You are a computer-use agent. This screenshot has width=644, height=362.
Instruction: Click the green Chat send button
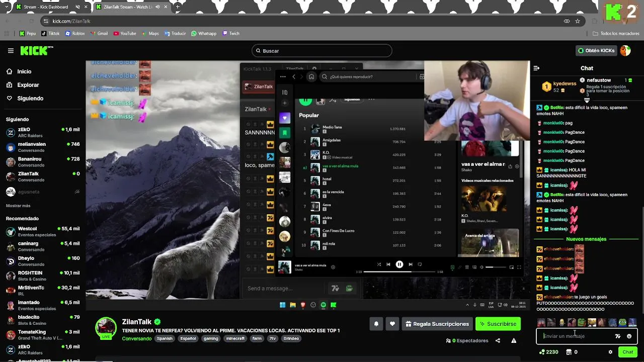(x=627, y=352)
